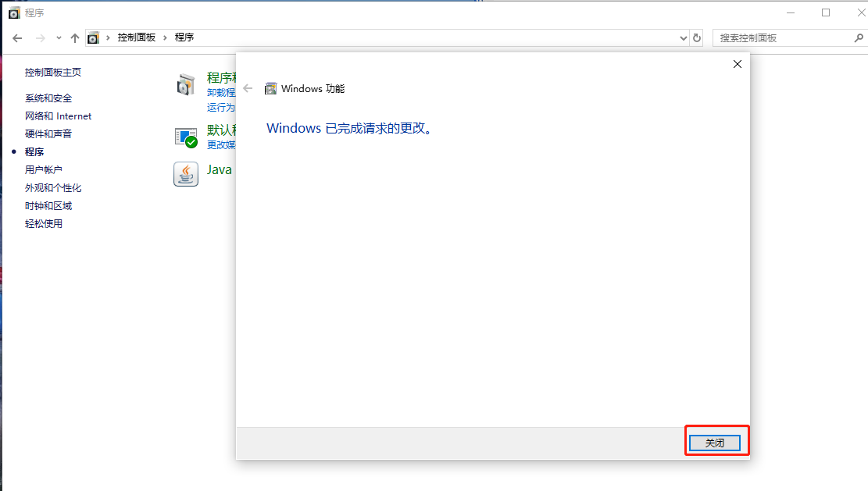Screen dimensions: 868x491
Task: Click the search magnifier icon
Action: click(859, 38)
